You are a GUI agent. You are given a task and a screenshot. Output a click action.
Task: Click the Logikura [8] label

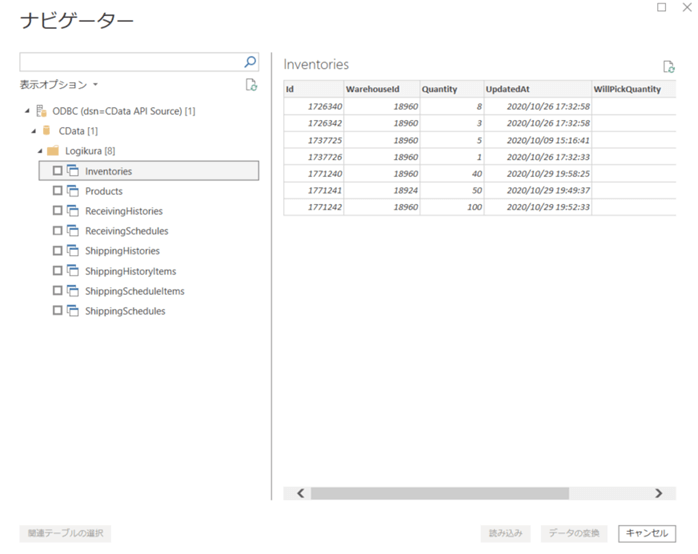pyautogui.click(x=90, y=151)
